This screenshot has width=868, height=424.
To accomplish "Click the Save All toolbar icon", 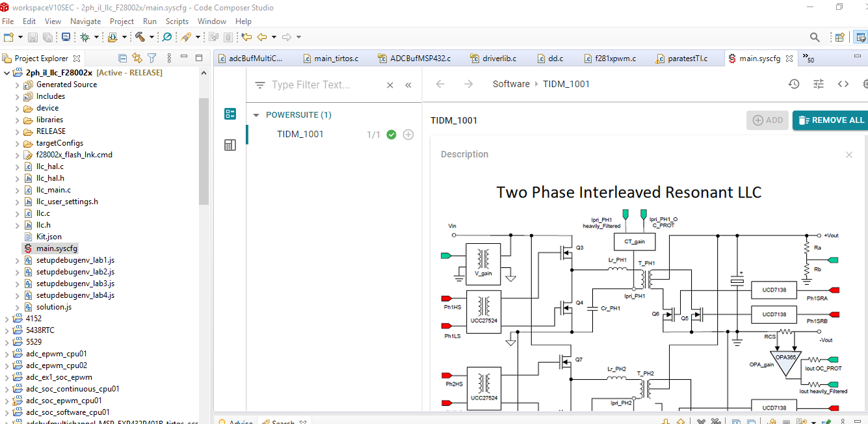I will pyautogui.click(x=47, y=37).
